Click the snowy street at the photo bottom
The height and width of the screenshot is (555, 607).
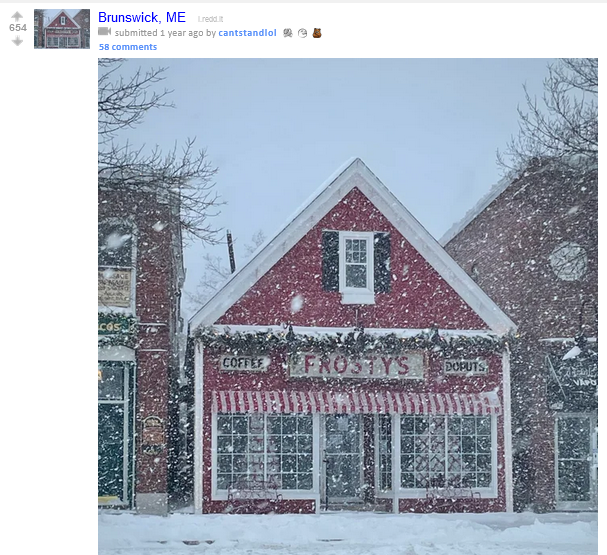pyautogui.click(x=348, y=534)
